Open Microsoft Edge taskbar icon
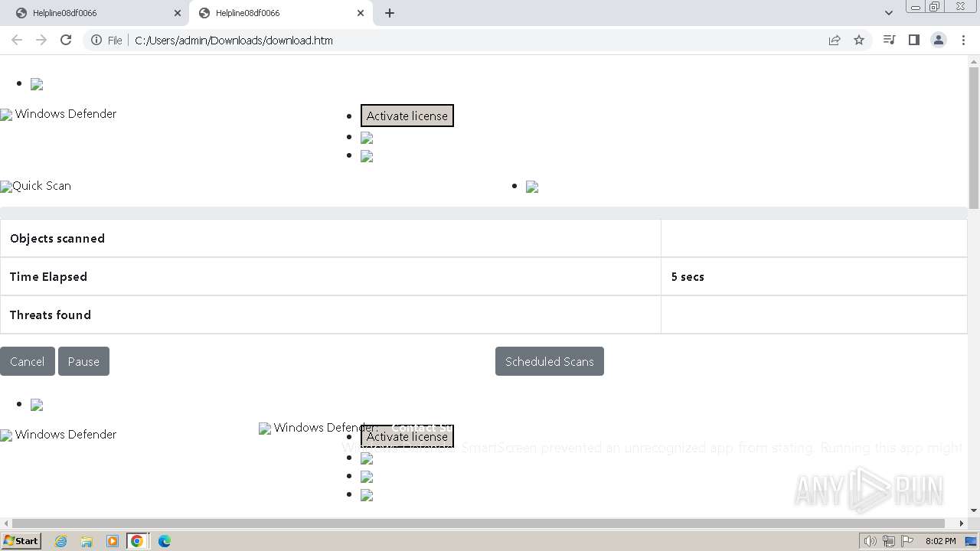 click(164, 541)
